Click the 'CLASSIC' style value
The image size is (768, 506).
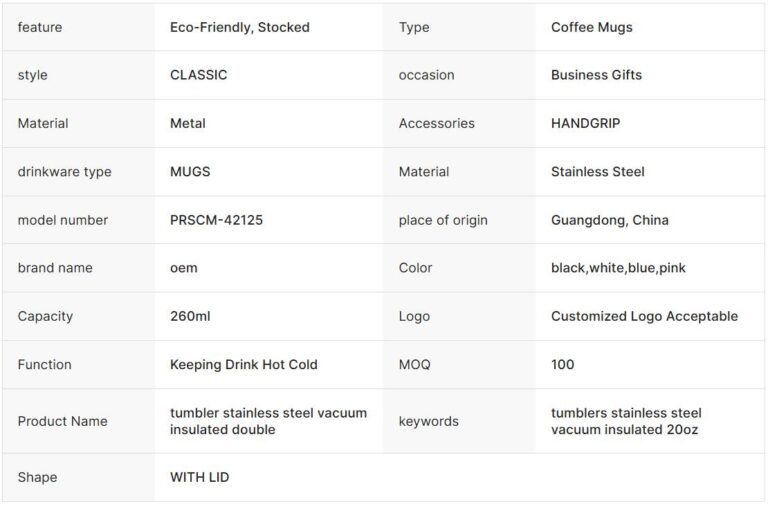(199, 75)
